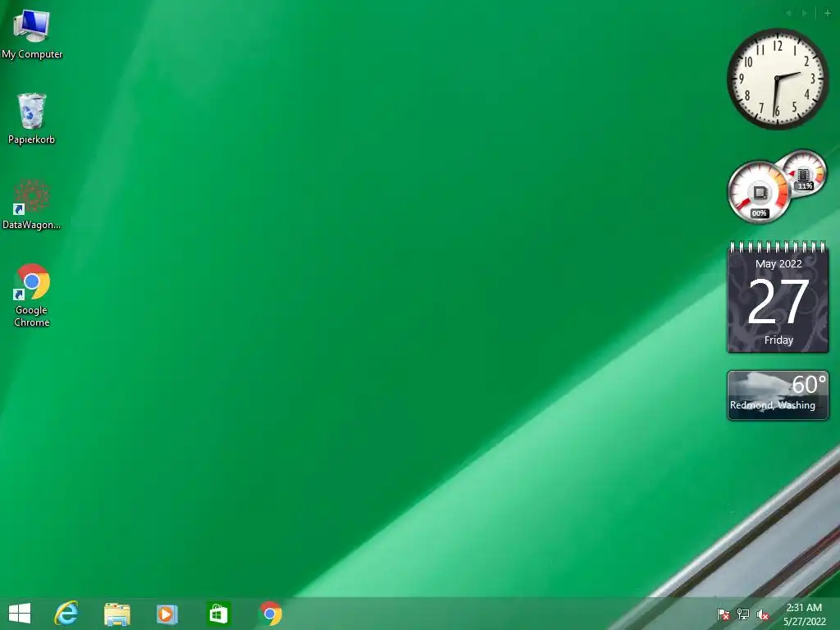
Task: Click the calendar gadget showing 27 Friday
Action: click(x=778, y=297)
